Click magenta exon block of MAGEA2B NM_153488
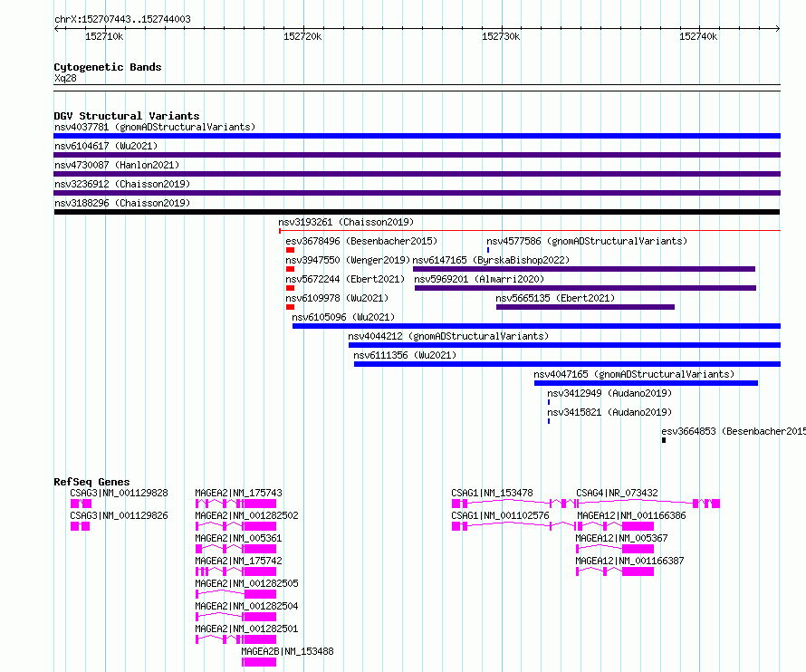806x672 pixels. (x=260, y=662)
